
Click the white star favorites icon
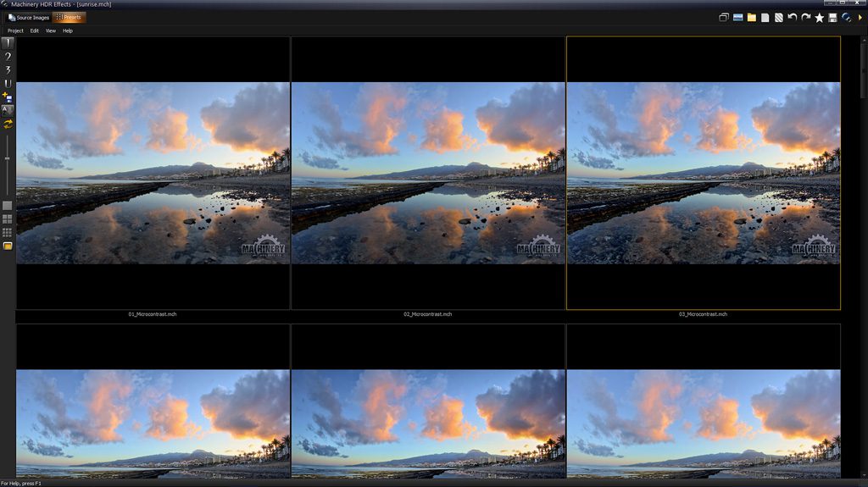[x=819, y=18]
